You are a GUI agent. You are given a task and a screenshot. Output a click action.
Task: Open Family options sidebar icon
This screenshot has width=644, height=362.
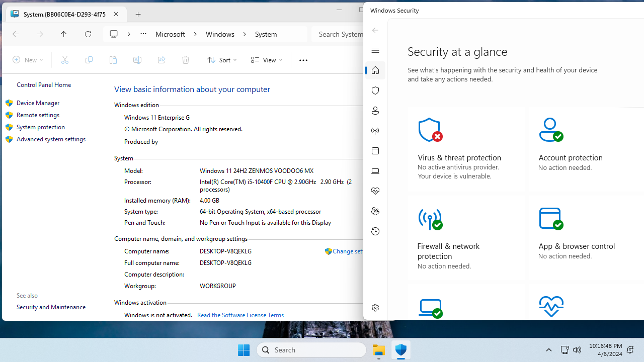tap(375, 211)
